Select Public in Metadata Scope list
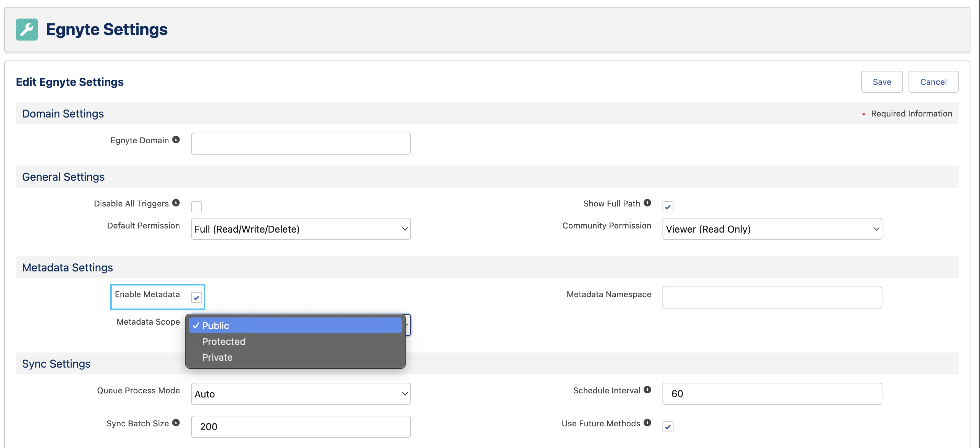Screen dimensions: 980x448 coord(295,326)
